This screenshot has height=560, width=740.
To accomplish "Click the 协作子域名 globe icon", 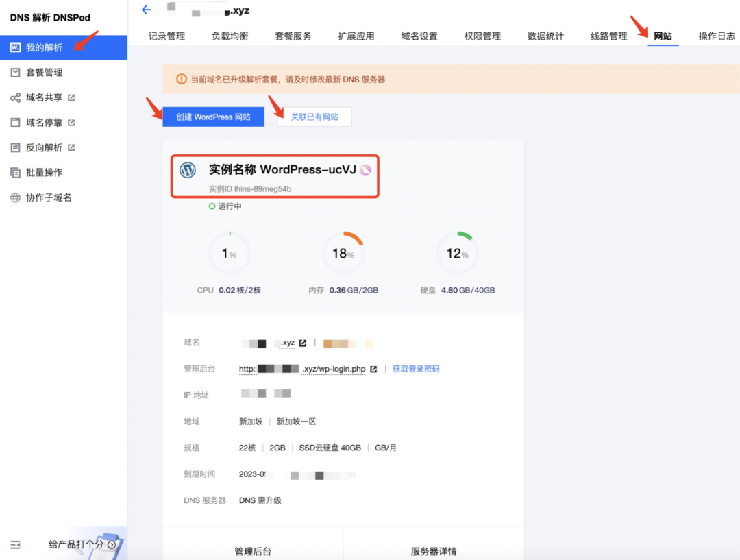I will (15, 197).
